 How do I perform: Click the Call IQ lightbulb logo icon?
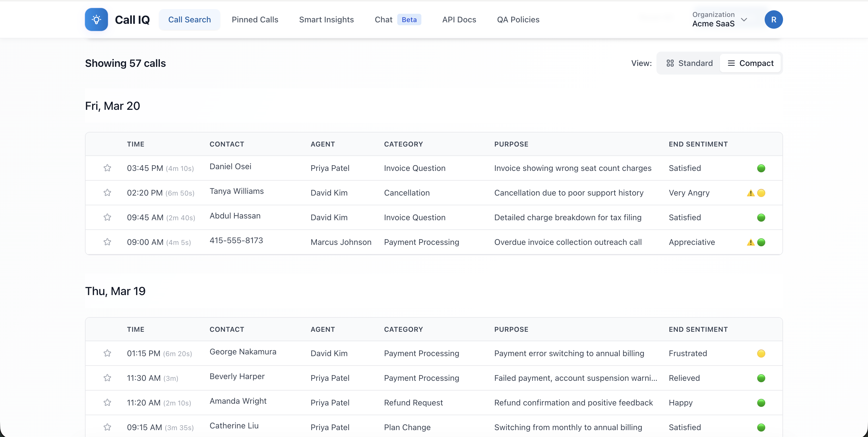(96, 19)
